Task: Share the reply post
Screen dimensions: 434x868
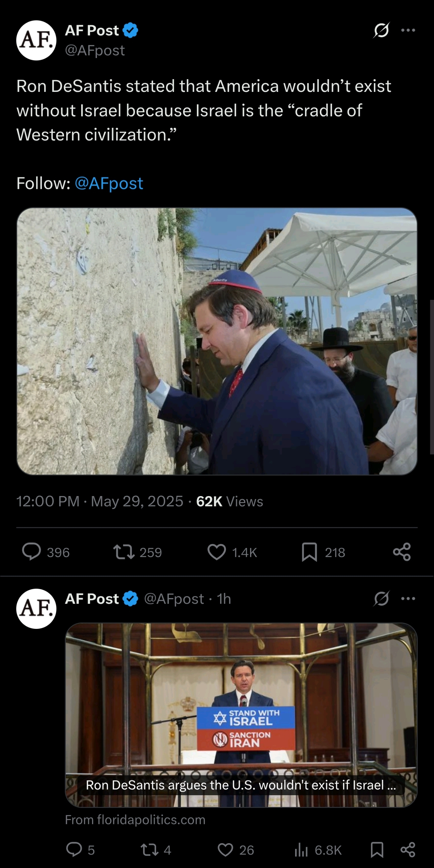Action: tap(408, 850)
